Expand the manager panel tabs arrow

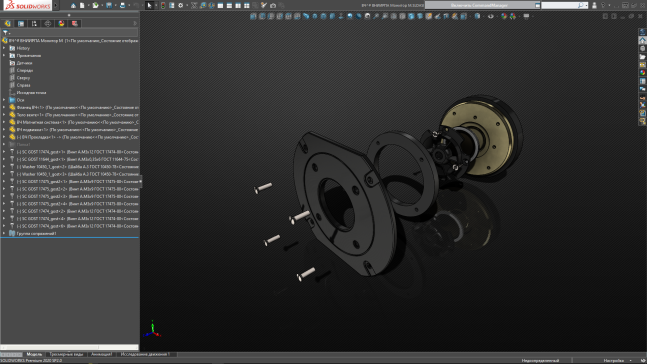135,24
